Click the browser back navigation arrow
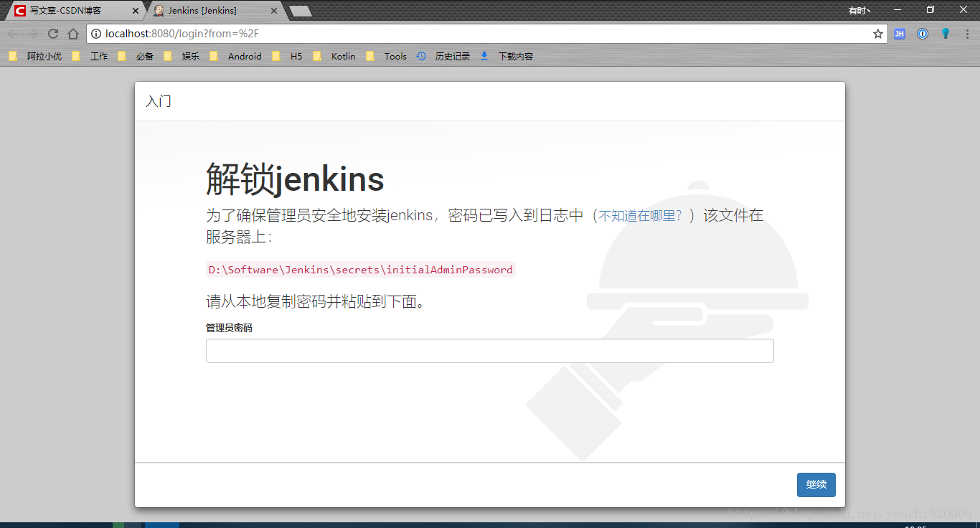Image resolution: width=980 pixels, height=528 pixels. point(13,33)
